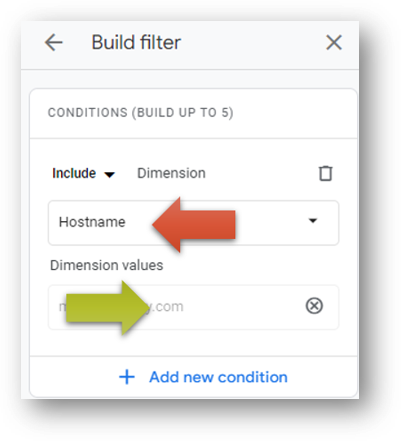Select the Conditions (build up to 5) header
Screen dimensions: 401x441
coord(140,112)
